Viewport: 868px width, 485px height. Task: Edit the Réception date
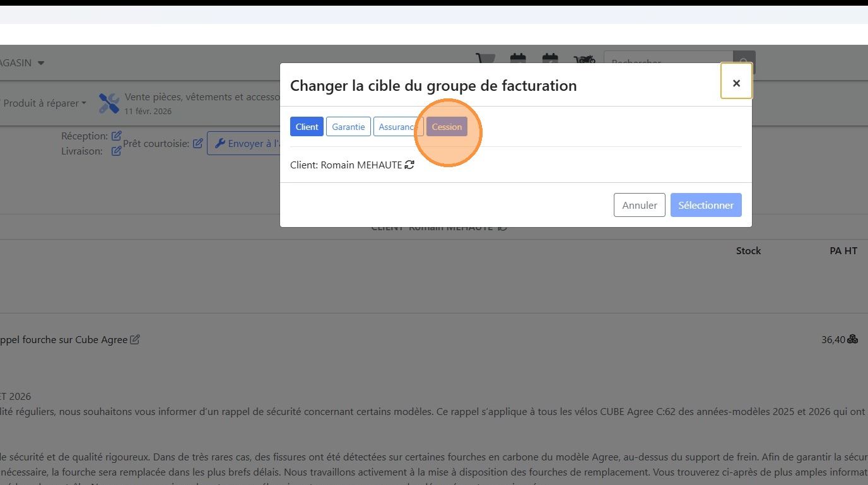pos(117,136)
